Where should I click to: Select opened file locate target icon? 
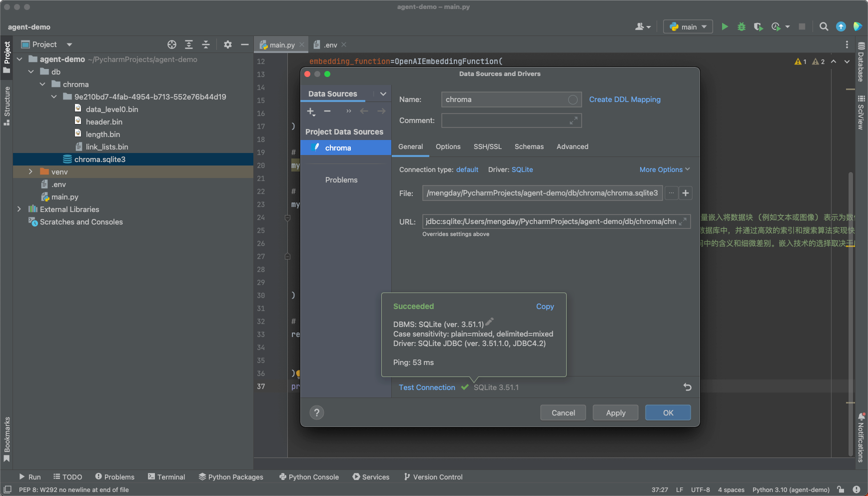(x=172, y=44)
